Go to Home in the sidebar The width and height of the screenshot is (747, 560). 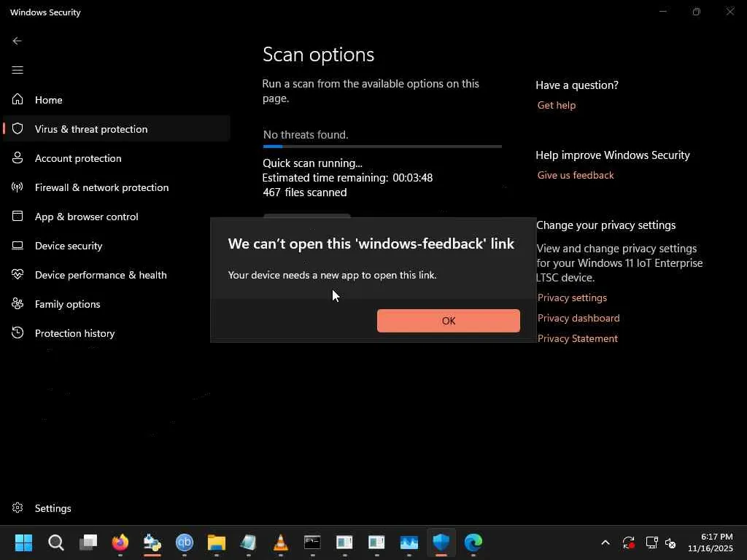click(x=116, y=99)
